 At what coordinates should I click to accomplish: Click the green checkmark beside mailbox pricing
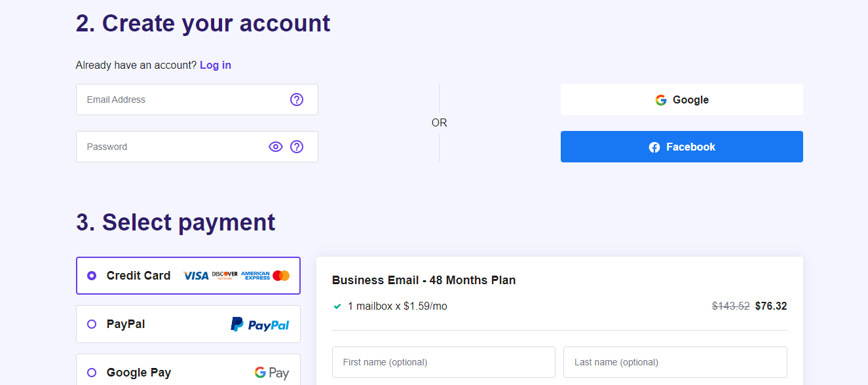tap(337, 306)
